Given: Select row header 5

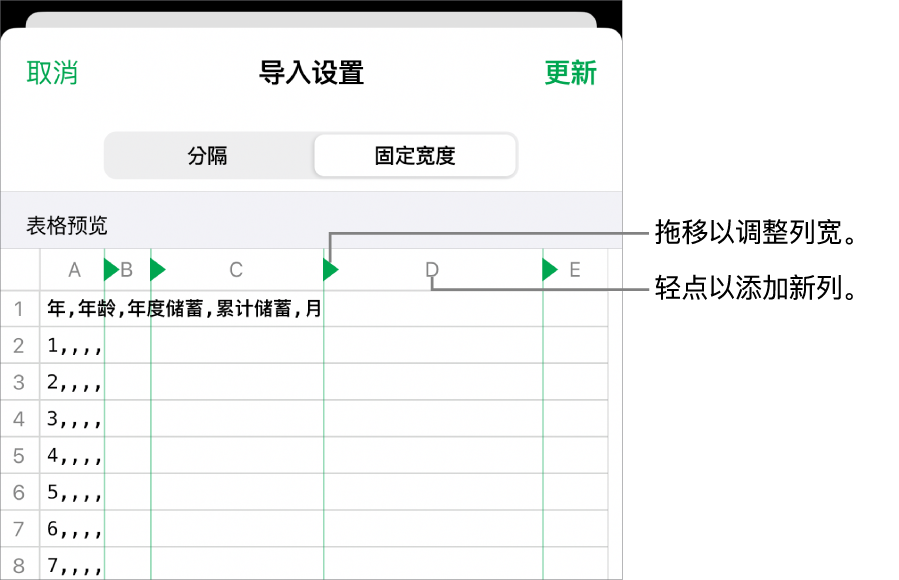Looking at the screenshot, I should tap(19, 456).
